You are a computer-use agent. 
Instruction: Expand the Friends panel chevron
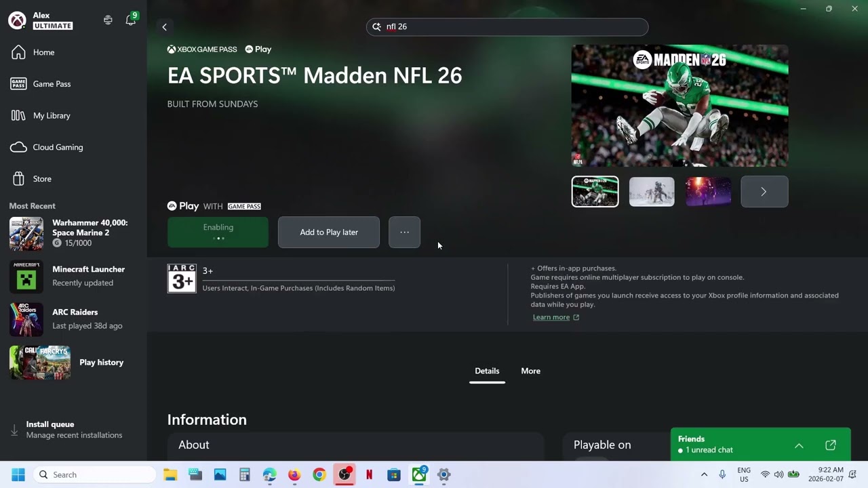pyautogui.click(x=799, y=445)
